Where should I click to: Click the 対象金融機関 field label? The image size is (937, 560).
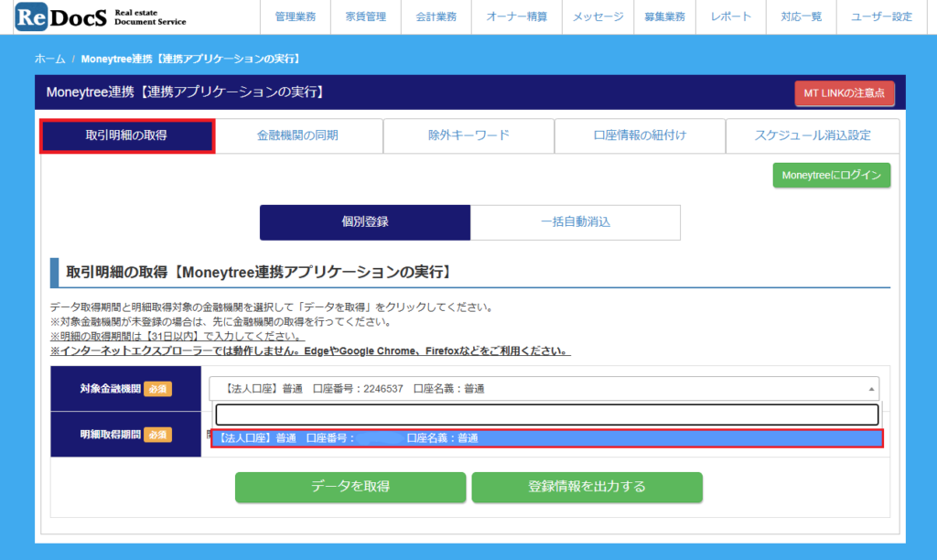point(111,389)
